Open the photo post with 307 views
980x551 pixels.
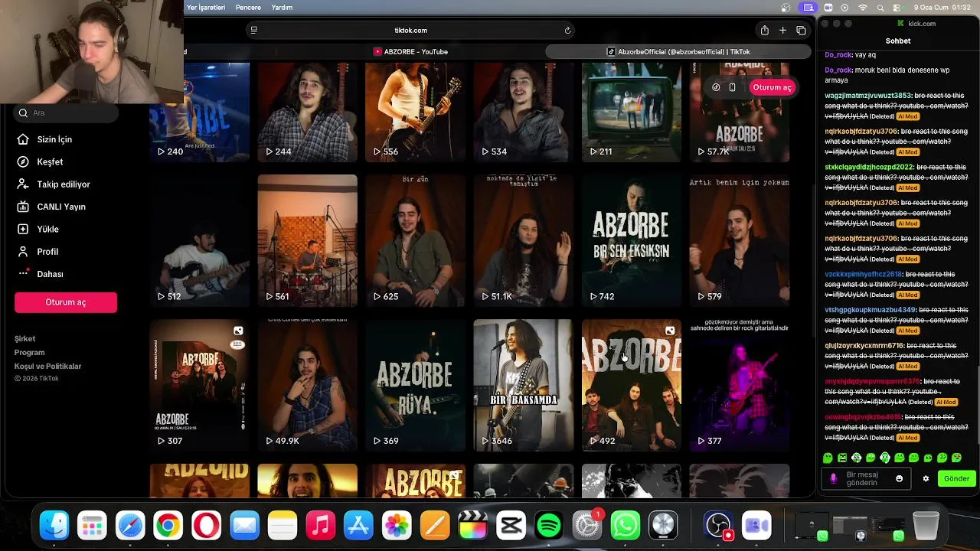(x=200, y=385)
